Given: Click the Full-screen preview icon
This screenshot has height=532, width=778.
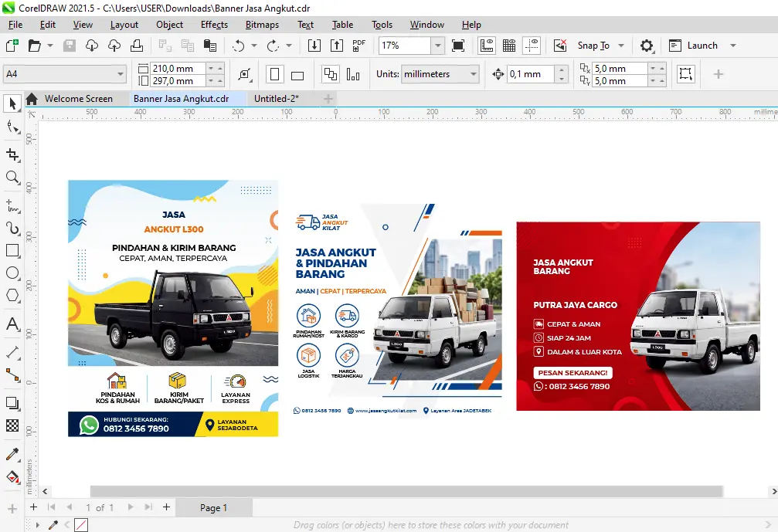Looking at the screenshot, I should pos(458,46).
